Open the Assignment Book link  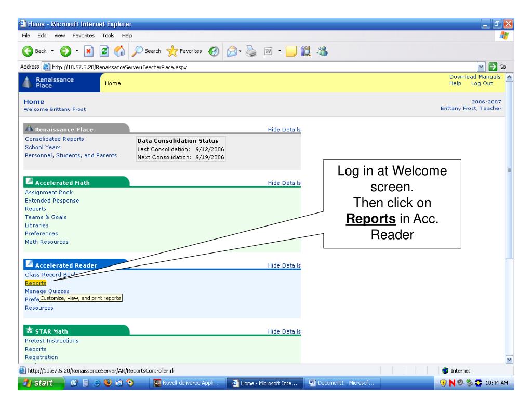tap(48, 192)
